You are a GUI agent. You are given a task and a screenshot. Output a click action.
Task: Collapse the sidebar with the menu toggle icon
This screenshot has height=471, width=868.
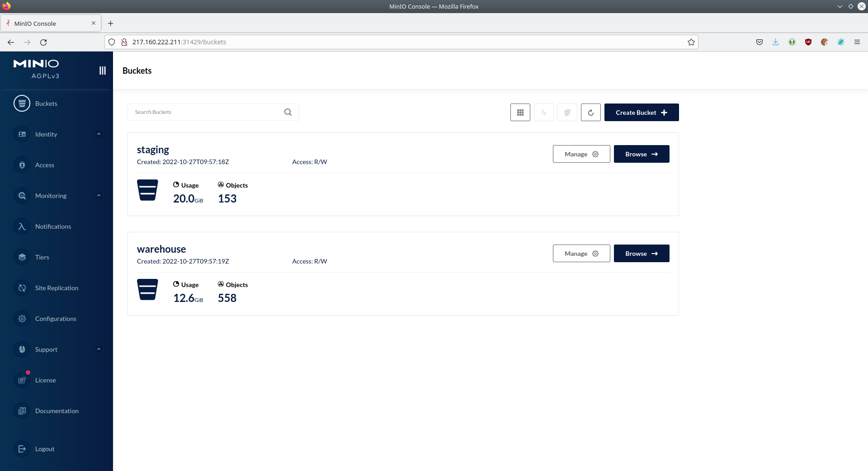(103, 71)
